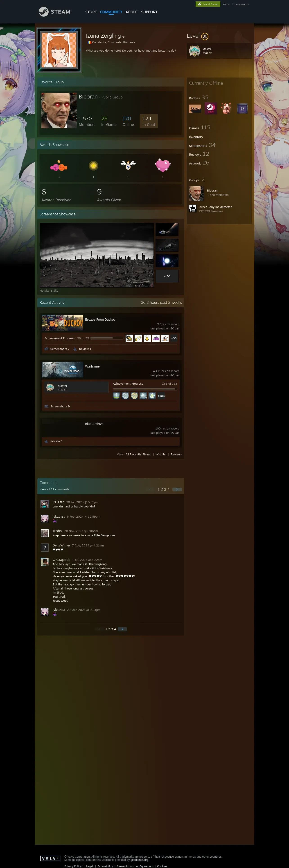This screenshot has height=868, width=289.
Task: Open the + 30 more screenshots tile
Action: (x=167, y=276)
